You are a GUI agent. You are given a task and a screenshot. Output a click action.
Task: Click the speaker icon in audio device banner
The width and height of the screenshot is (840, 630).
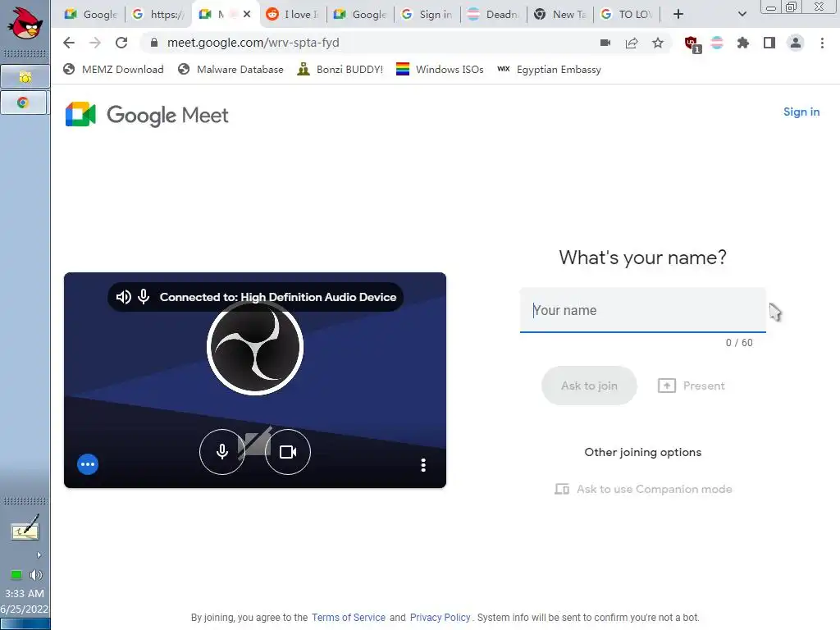(124, 297)
